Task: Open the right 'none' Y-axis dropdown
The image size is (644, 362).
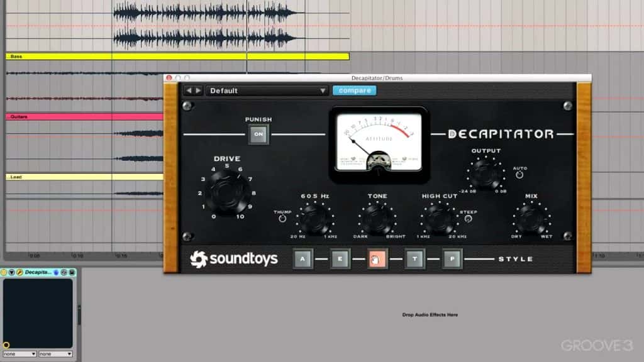Action: 55,354
